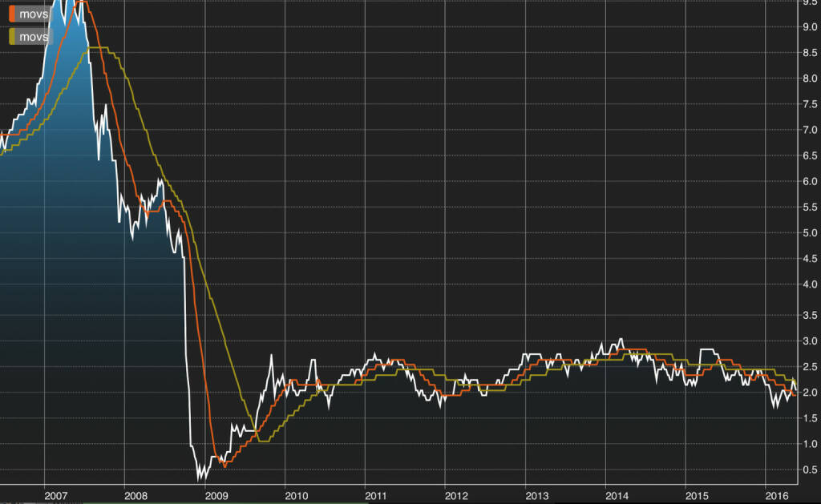Select the 0.5 tick on y-axis

(808, 470)
